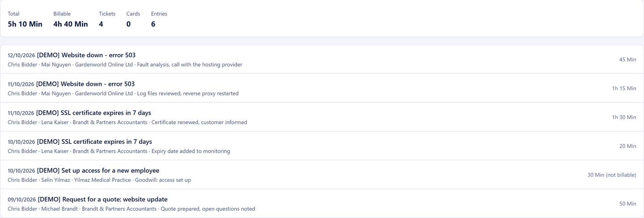This screenshot has height=218, width=644.
Task: Open the 11/10/2026 SSL certificate expires entry
Action: [x=322, y=117]
